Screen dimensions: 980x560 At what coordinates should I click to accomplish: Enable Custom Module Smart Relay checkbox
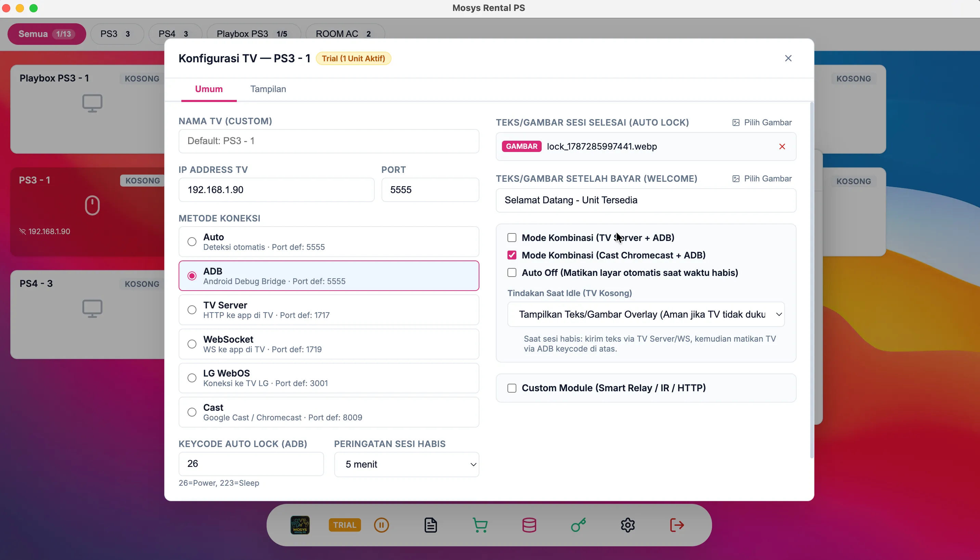tap(512, 388)
